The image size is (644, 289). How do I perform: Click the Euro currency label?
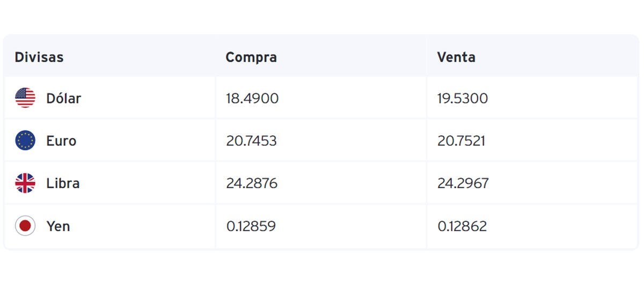(x=61, y=141)
